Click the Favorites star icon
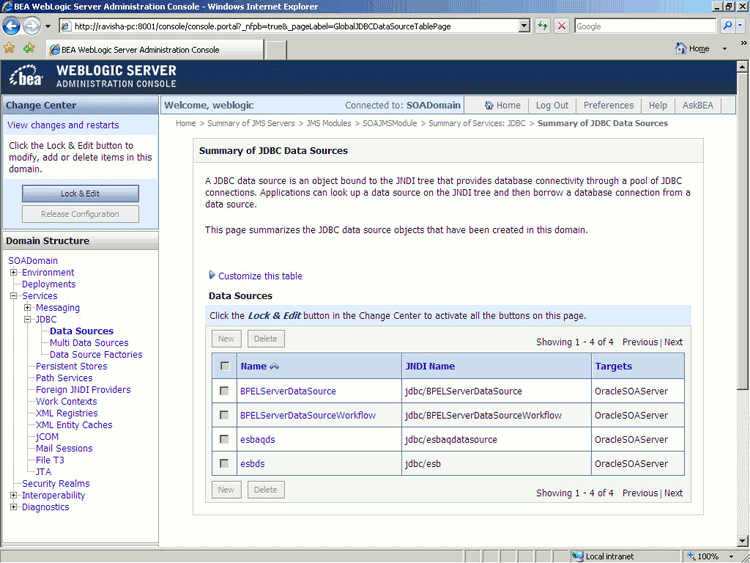Viewport: 750px width, 563px height. click(9, 48)
